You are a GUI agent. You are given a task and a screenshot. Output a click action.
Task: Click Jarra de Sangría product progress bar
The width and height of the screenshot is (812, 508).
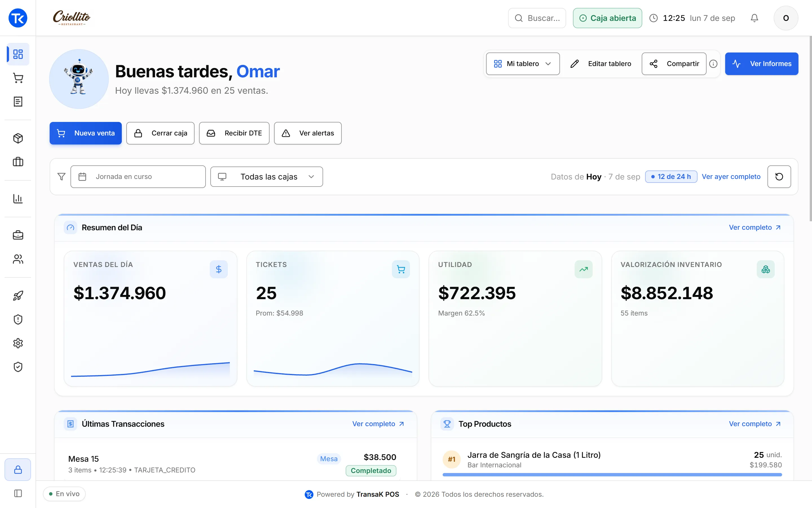612,475
